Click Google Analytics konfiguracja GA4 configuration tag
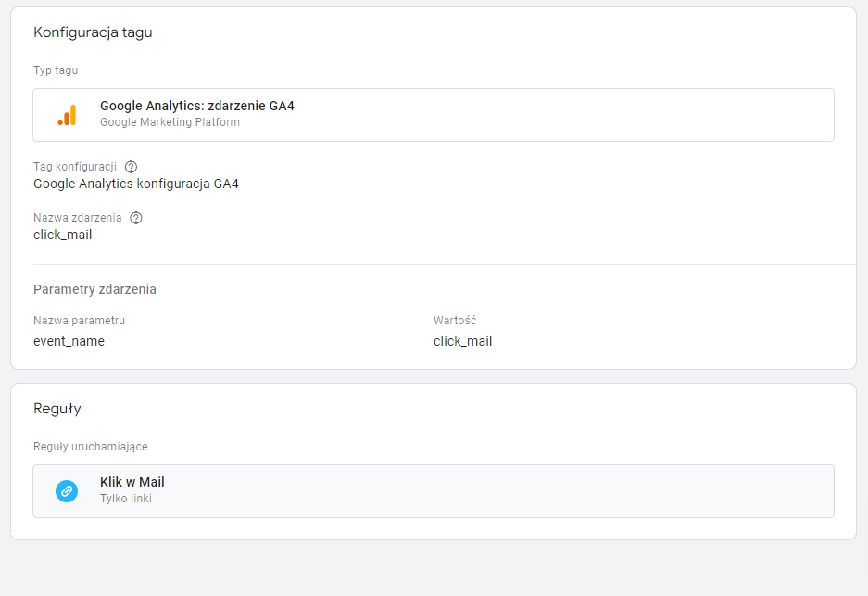868x596 pixels. [x=136, y=184]
